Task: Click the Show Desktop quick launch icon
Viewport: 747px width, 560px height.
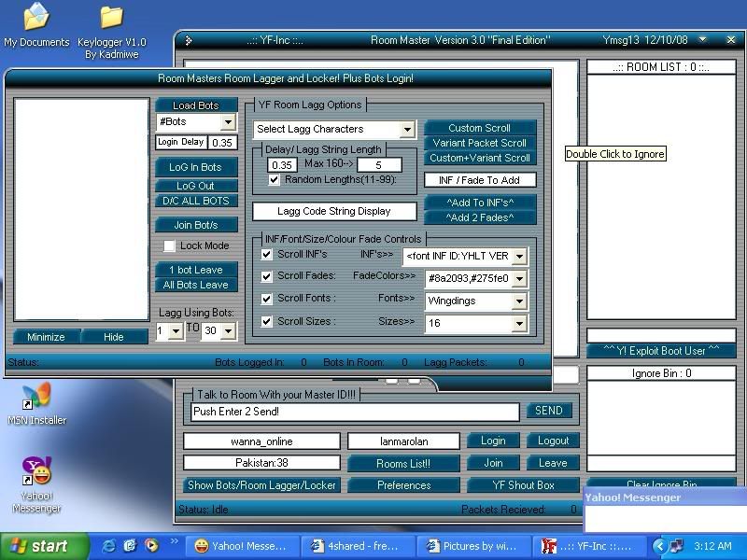Action: point(130,546)
